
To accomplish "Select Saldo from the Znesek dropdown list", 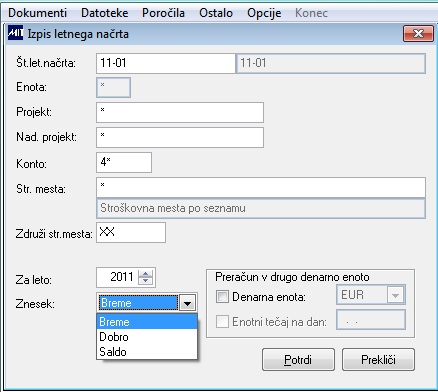I will (x=147, y=352).
